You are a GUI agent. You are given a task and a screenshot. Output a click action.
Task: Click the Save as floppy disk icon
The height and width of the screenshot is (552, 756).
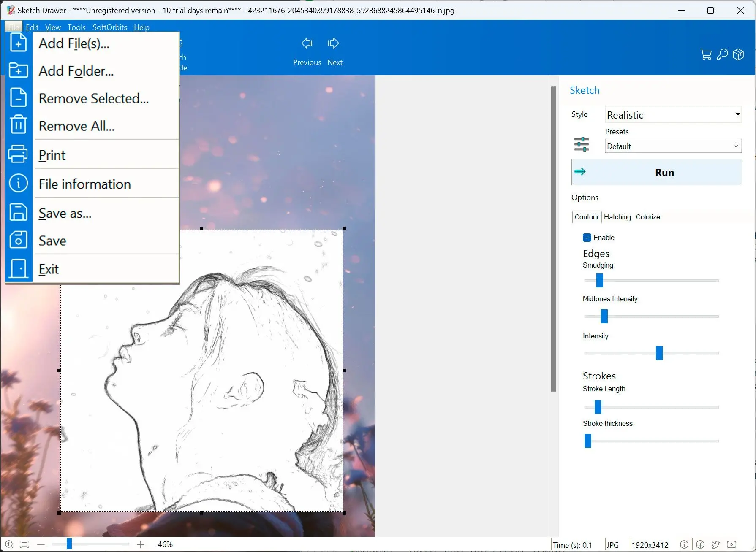click(x=19, y=212)
